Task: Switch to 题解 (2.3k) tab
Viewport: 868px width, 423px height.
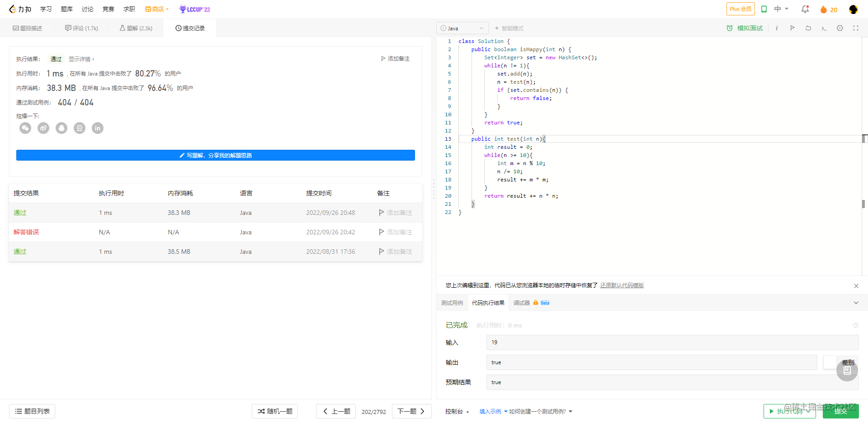Action: point(136,28)
